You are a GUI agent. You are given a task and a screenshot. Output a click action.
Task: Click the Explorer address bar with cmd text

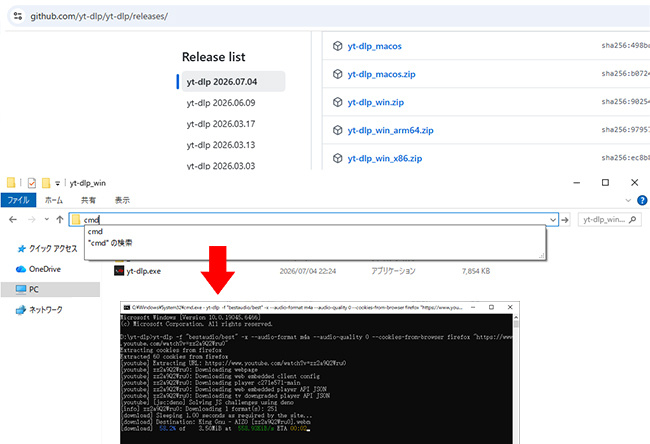click(313, 220)
